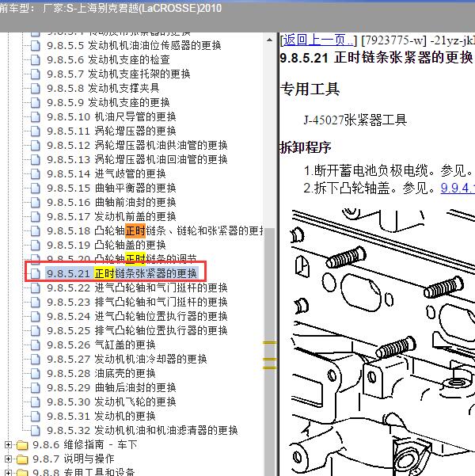Click folder icon of 9.8.6 维修指南 - 车下
Screen dimensions: 475x476
click(22, 445)
